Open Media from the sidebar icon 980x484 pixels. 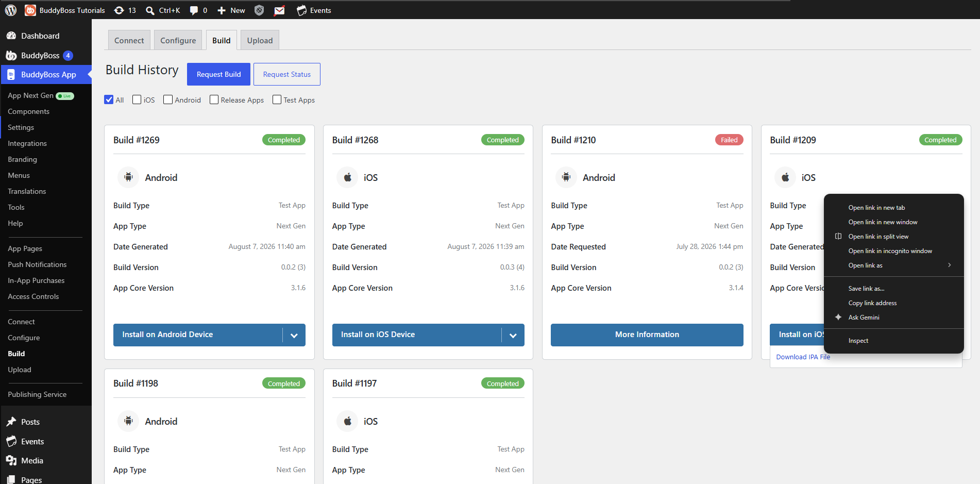pyautogui.click(x=11, y=460)
